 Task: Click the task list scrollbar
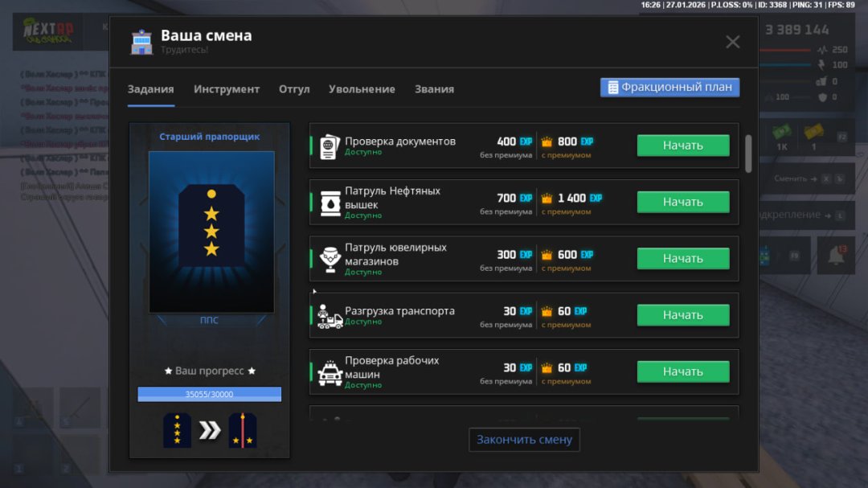point(749,153)
